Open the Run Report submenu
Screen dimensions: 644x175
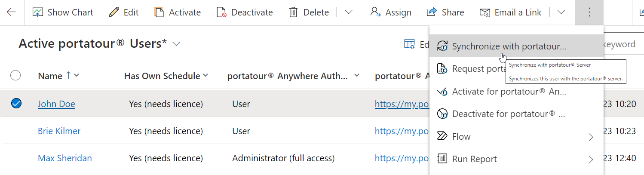pyautogui.click(x=516, y=159)
